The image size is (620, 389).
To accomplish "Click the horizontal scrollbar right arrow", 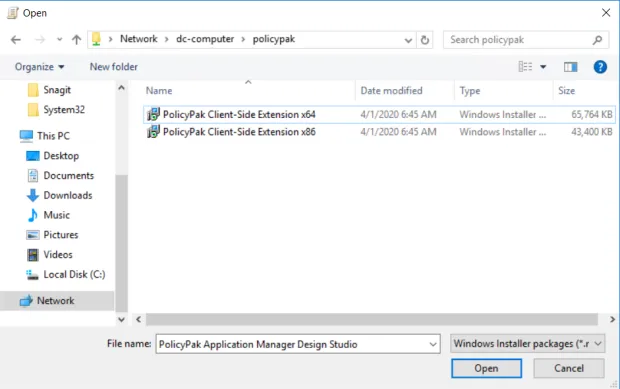I will coord(612,319).
